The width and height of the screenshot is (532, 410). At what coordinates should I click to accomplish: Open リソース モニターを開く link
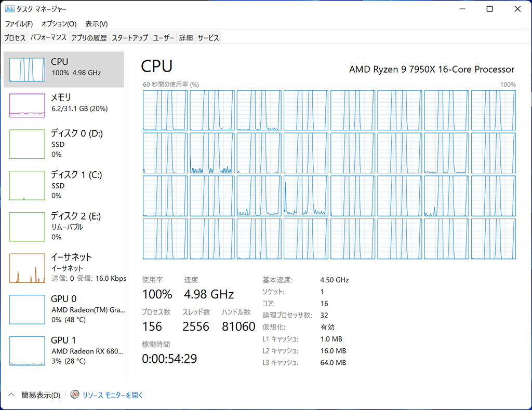113,395
